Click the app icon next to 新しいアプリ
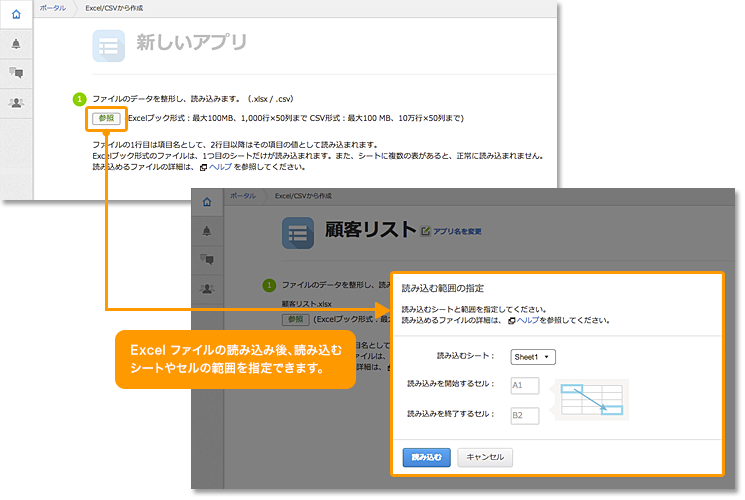 point(108,46)
